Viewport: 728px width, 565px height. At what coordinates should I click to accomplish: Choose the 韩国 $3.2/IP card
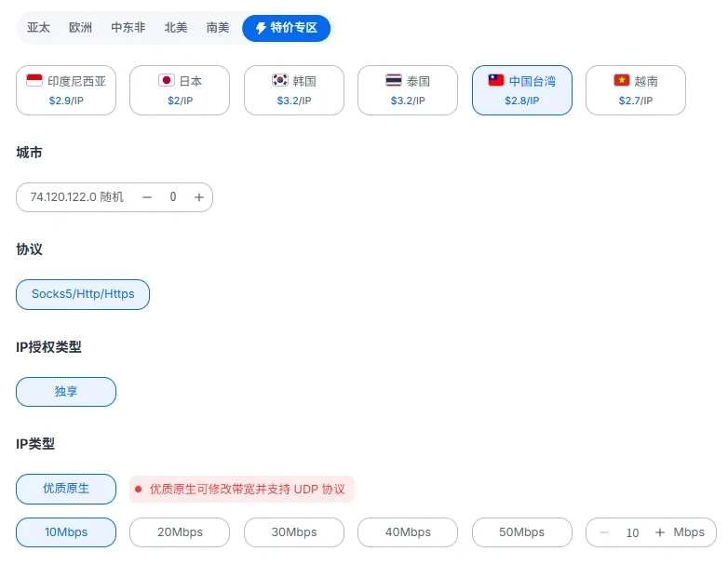[294, 90]
